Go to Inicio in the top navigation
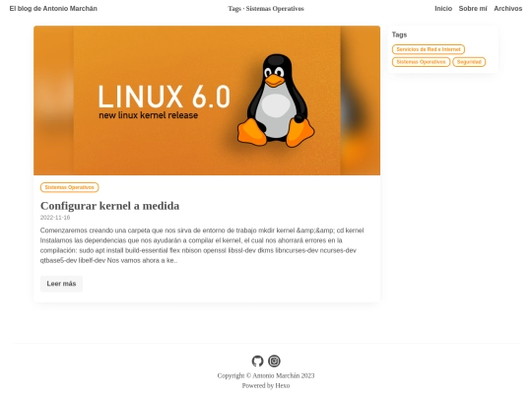532x399 pixels. [443, 9]
